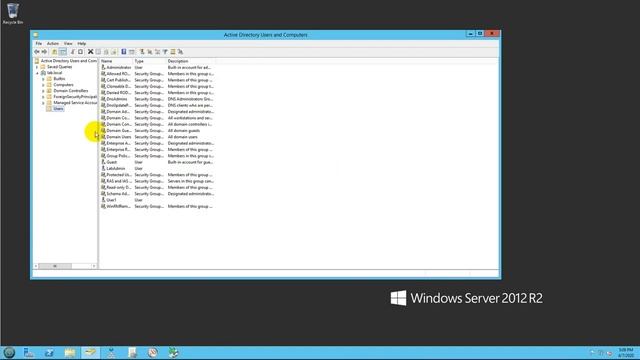Collapse the lab.local domain node
This screenshot has width=640, height=360.
click(37, 73)
